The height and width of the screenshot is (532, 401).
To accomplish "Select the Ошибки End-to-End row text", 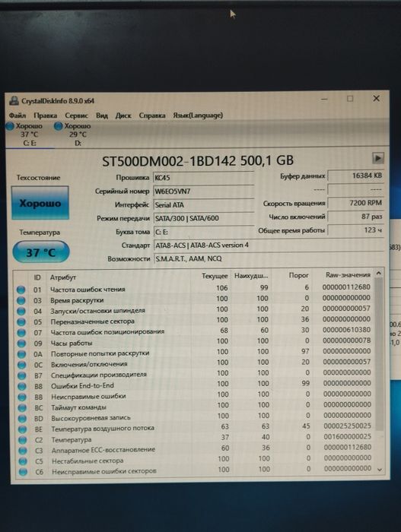I will [x=82, y=386].
